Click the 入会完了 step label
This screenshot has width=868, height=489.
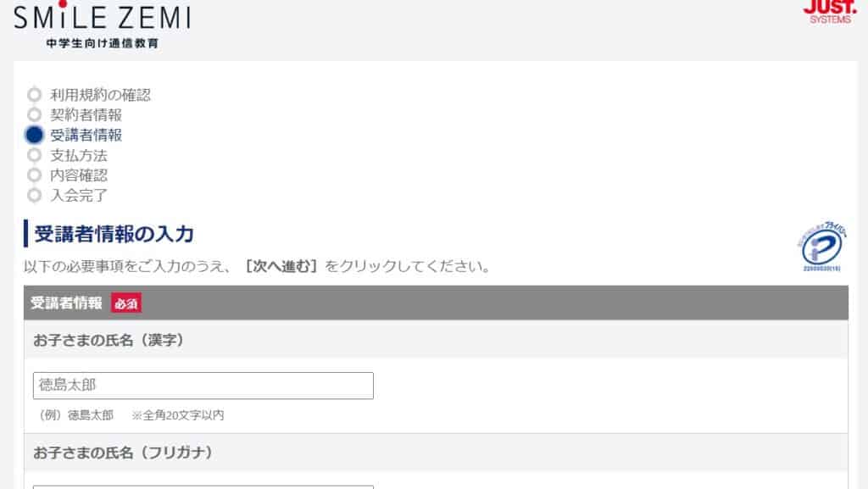79,195
